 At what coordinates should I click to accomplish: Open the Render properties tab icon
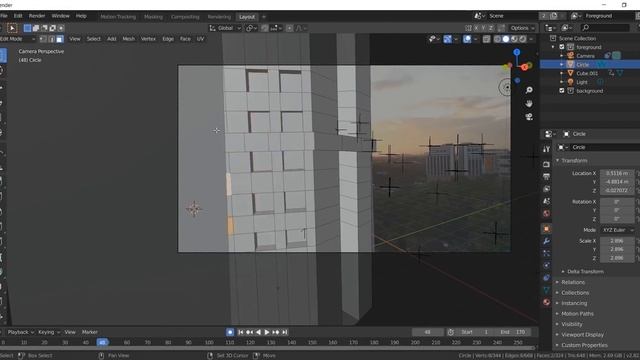pos(546,164)
